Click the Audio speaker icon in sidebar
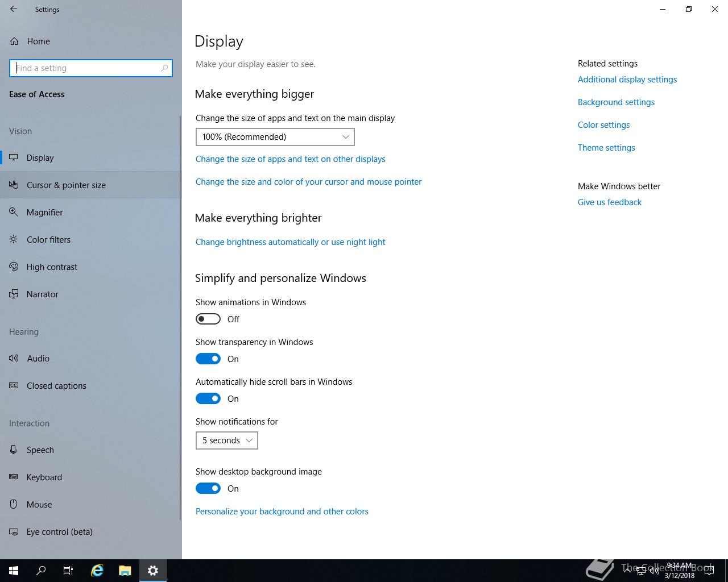 [x=14, y=358]
